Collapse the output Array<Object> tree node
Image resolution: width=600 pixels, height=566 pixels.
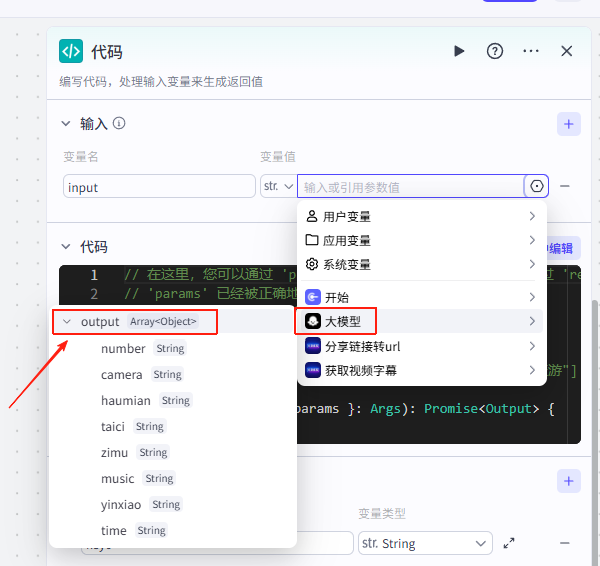pos(66,321)
